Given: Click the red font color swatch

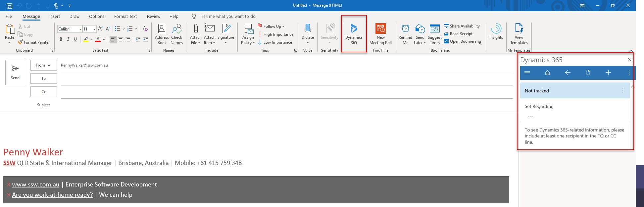Looking at the screenshot, I should pos(98,39).
